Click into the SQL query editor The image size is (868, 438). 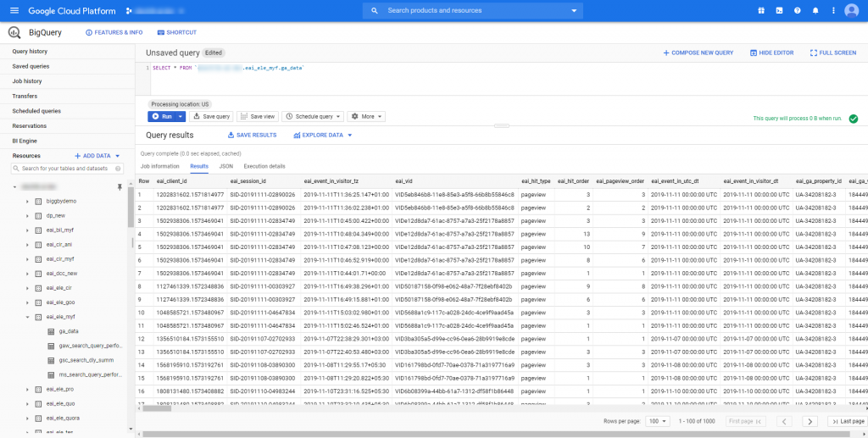point(509,79)
